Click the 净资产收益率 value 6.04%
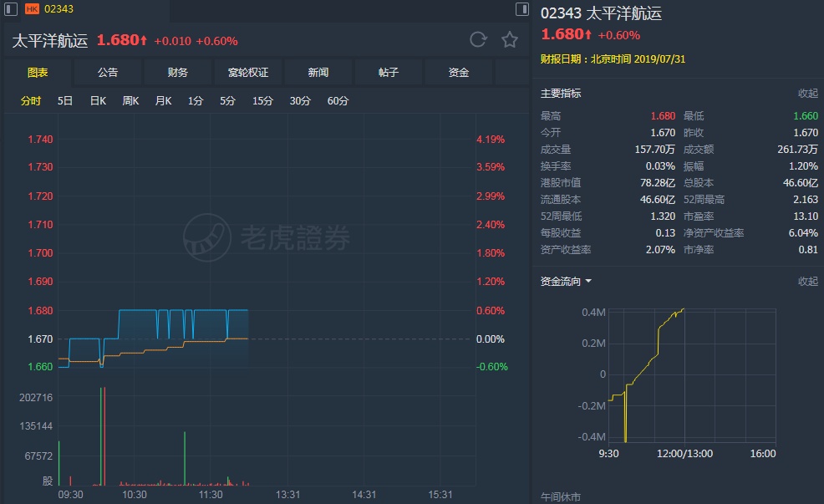The height and width of the screenshot is (504, 824). click(x=803, y=233)
